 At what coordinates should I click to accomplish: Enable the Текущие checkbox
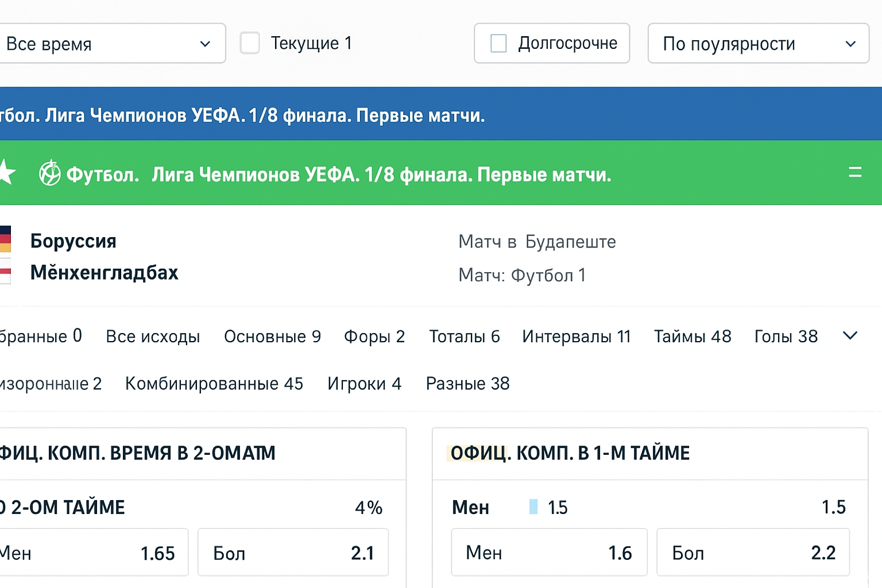[250, 42]
